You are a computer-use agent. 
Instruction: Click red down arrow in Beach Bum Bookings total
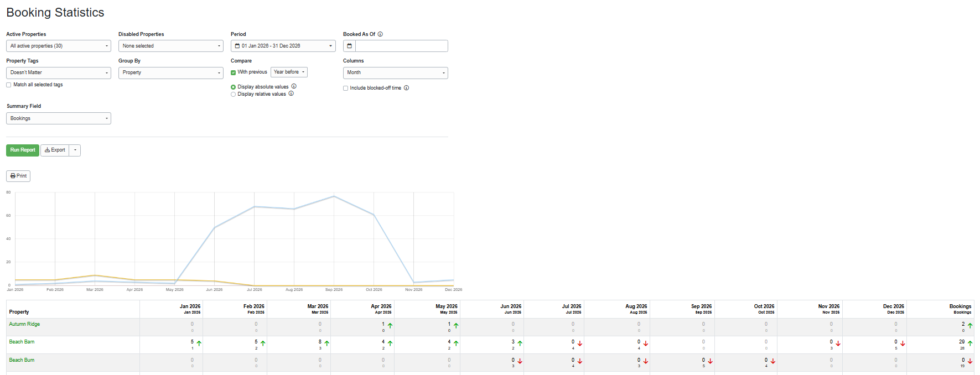[x=970, y=361]
